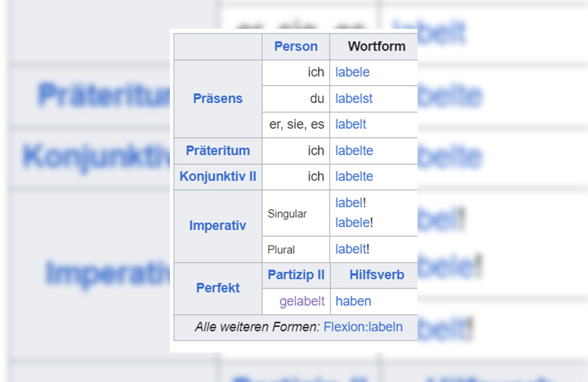Click the Hilfsverb header link

click(376, 275)
